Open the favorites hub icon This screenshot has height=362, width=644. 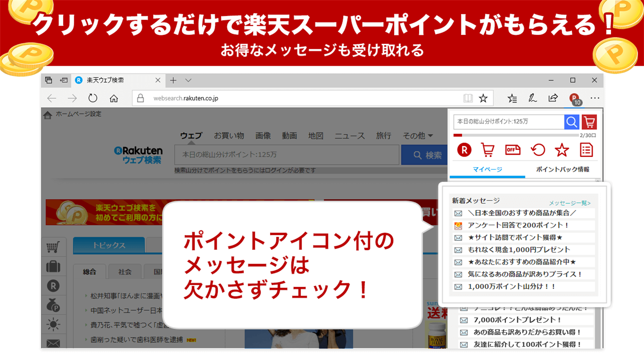pyautogui.click(x=513, y=98)
